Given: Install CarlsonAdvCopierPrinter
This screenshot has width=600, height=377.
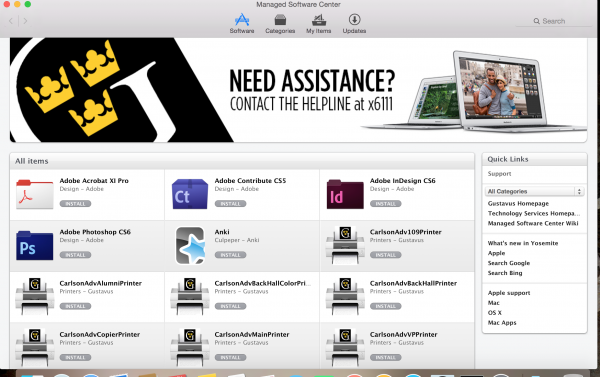Looking at the screenshot, I should pos(75,357).
